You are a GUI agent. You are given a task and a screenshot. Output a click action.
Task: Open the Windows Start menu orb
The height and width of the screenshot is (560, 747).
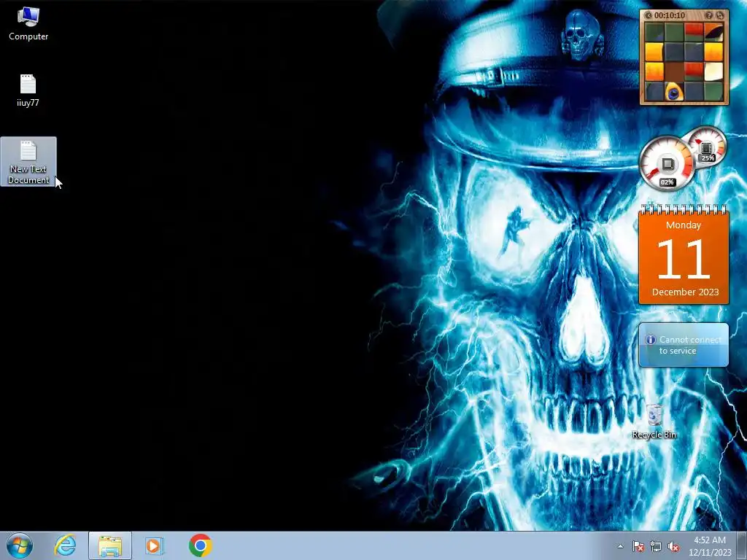click(x=20, y=545)
